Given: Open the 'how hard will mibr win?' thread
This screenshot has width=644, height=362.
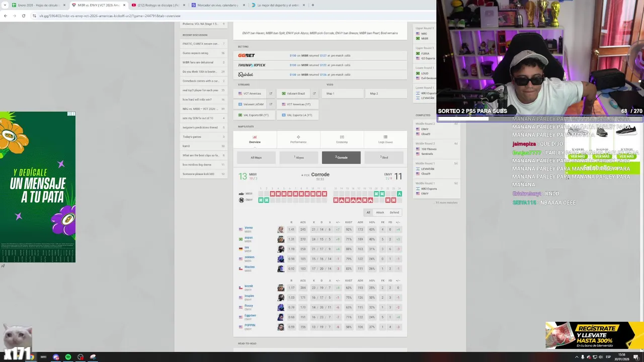Looking at the screenshot, I should (x=203, y=100).
